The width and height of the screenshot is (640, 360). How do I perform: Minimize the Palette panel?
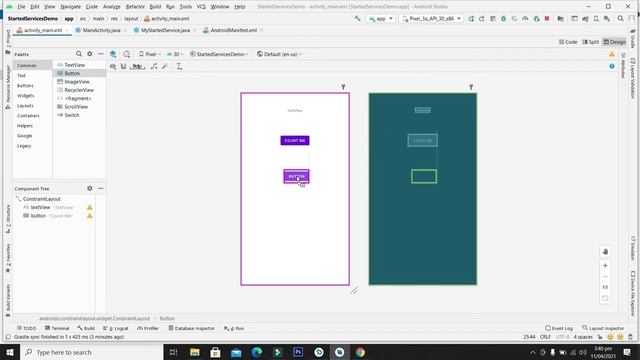click(100, 54)
